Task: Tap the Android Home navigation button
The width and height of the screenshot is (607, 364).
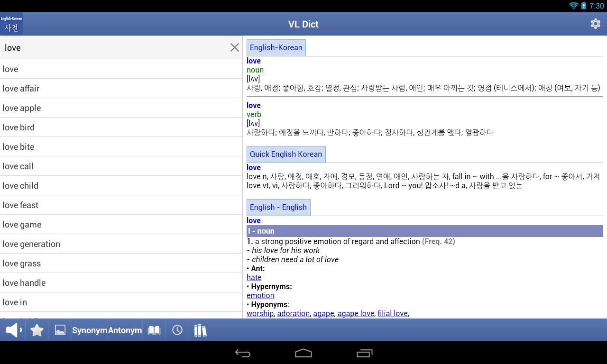Action: [x=303, y=353]
